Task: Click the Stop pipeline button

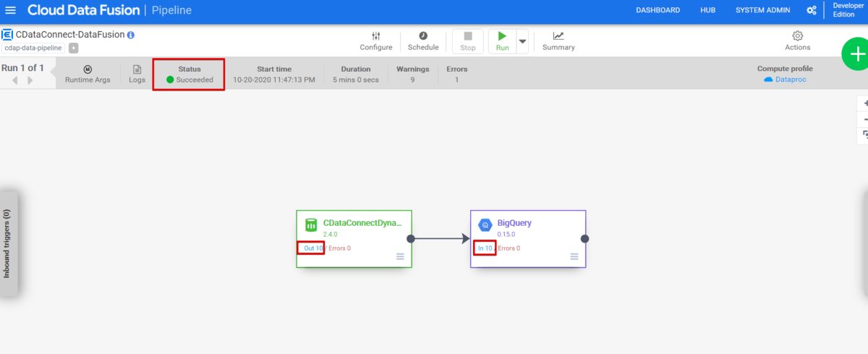Action: [468, 41]
